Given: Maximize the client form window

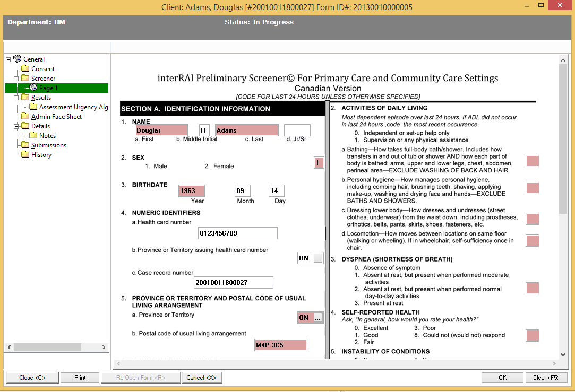Looking at the screenshot, I should pos(541,5).
